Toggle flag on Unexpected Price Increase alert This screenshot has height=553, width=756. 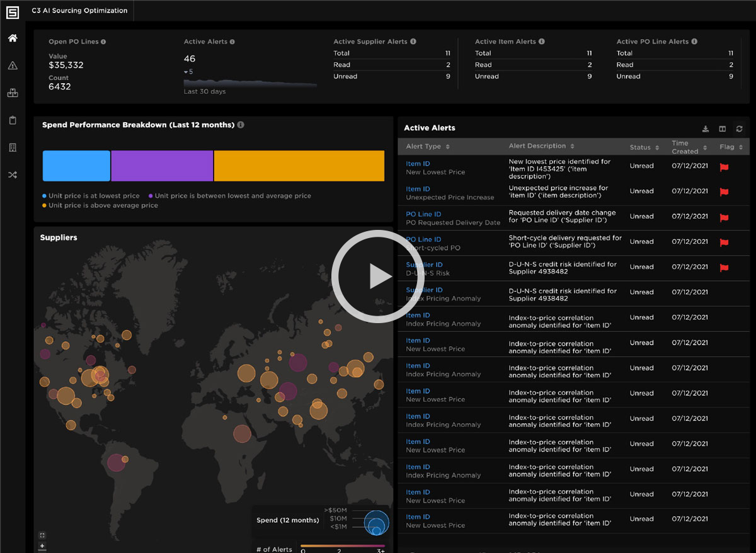point(724,192)
